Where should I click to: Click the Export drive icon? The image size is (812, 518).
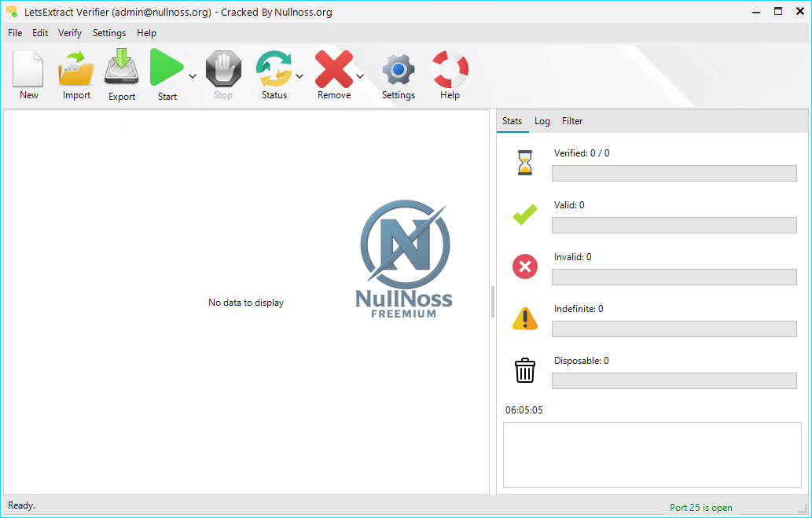[x=122, y=69]
